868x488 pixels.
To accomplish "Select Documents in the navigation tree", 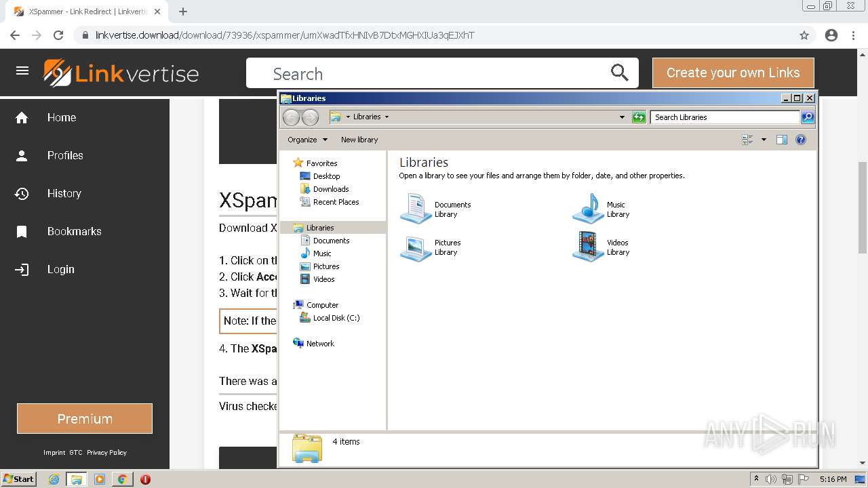I will (x=331, y=241).
